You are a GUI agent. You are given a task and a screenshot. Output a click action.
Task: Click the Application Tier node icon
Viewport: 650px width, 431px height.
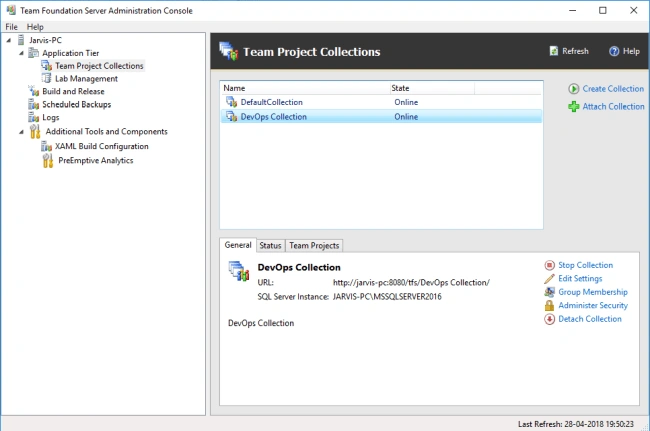33,53
